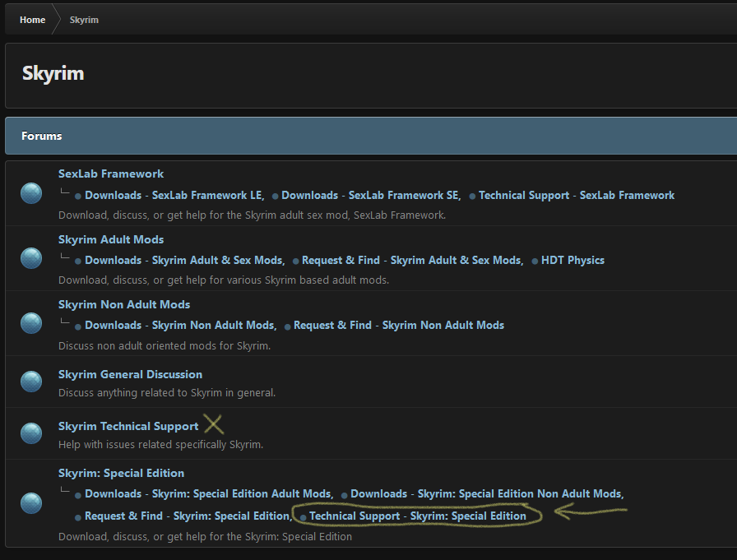Open Technical Support - SexLab Framework subforum

(577, 195)
